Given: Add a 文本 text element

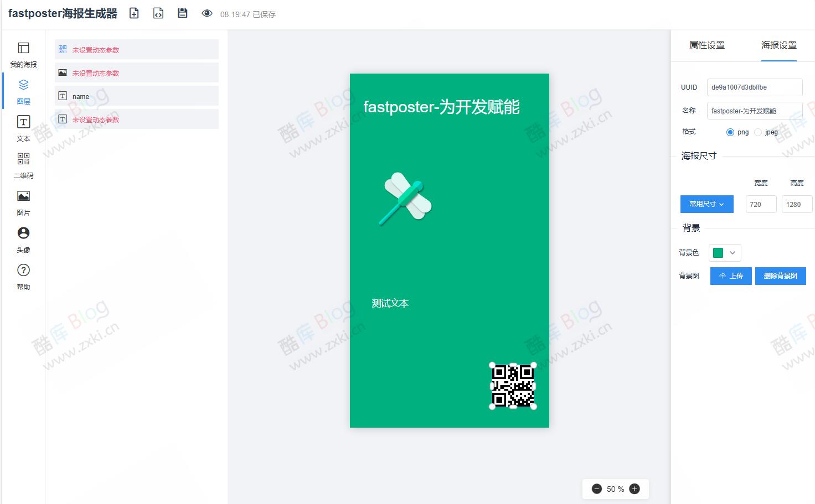Looking at the screenshot, I should (23, 129).
